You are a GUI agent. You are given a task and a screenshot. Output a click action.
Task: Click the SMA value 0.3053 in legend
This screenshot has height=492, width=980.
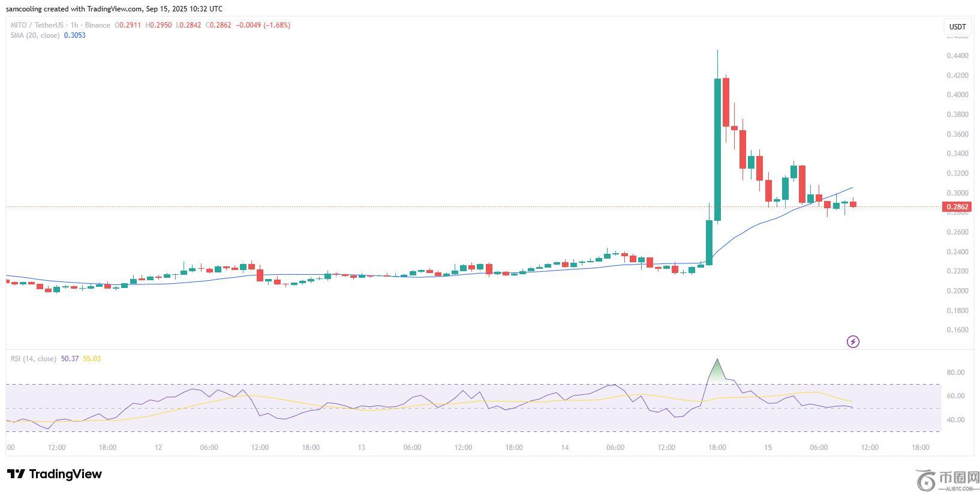tap(75, 35)
